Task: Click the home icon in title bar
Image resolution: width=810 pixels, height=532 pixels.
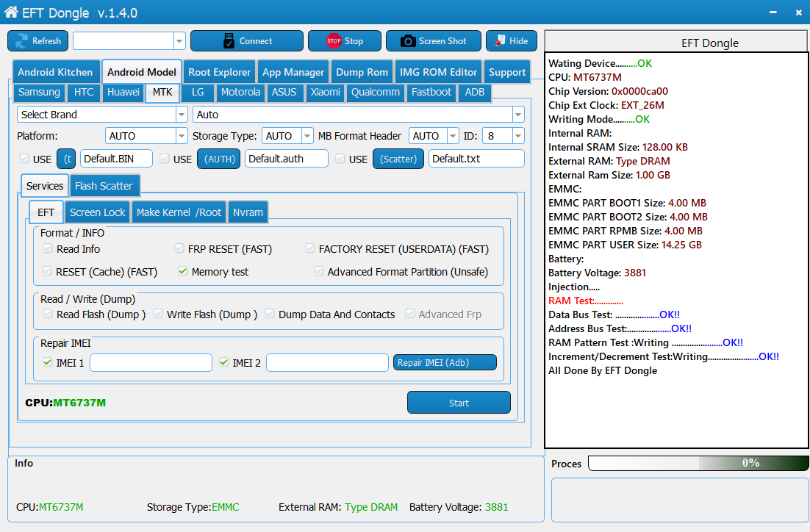Action: [11, 12]
